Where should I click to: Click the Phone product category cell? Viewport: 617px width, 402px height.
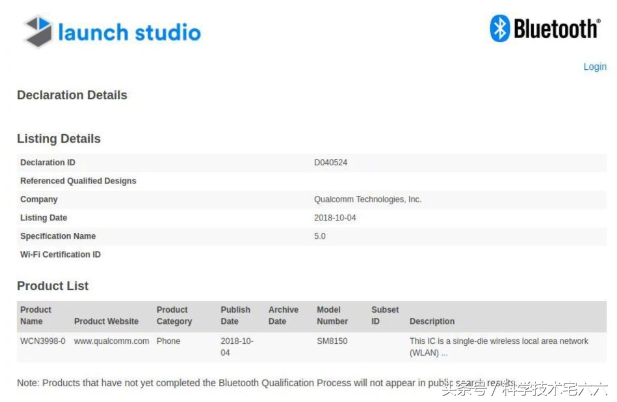(x=168, y=341)
